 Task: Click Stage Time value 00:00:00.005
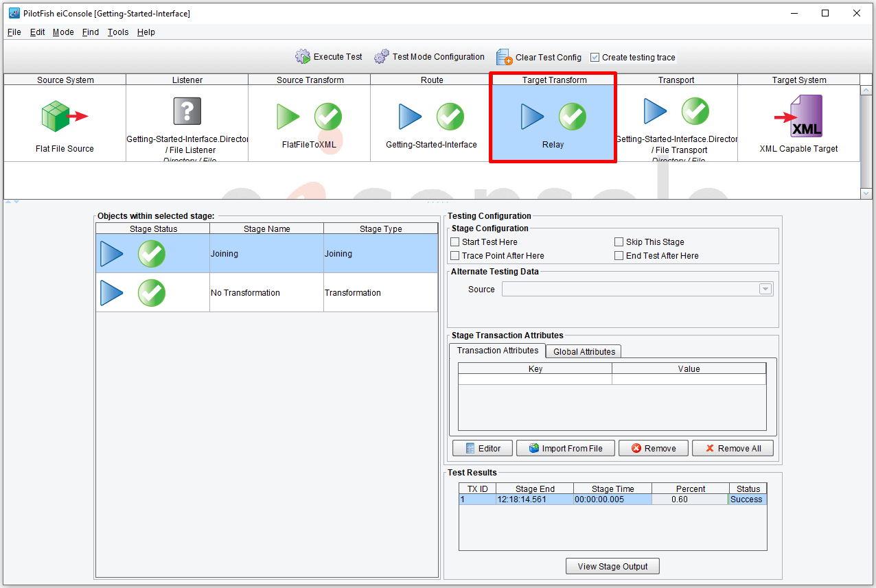pyautogui.click(x=612, y=499)
